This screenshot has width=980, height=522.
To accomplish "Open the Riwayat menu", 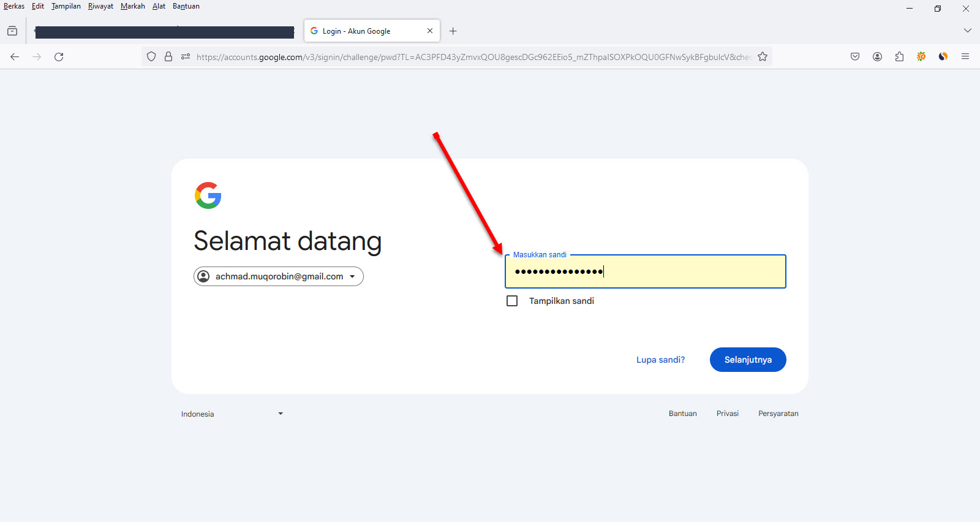I will [x=100, y=6].
